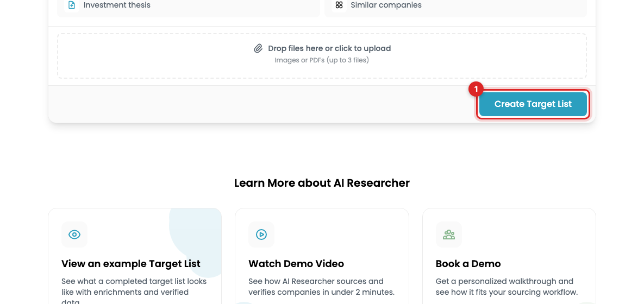The height and width of the screenshot is (304, 644).
Task: Open the View an example Target List card
Action: point(135,256)
